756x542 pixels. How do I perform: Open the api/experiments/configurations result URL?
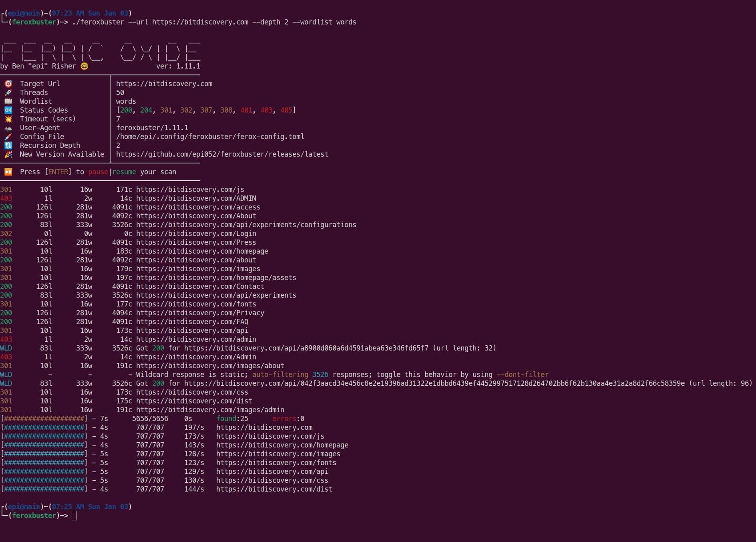tap(246, 225)
